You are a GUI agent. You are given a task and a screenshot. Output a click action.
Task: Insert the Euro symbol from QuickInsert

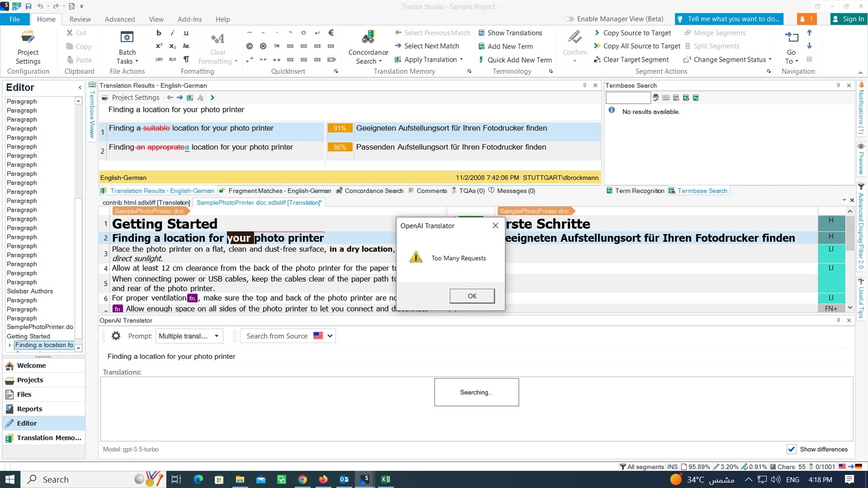331,33
